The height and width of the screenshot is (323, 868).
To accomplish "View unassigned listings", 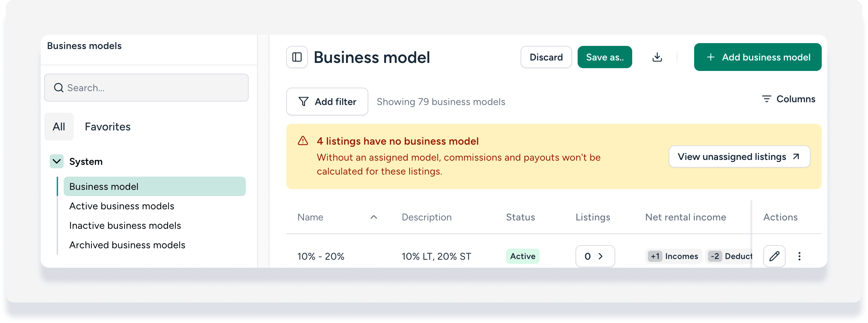I will click(739, 156).
